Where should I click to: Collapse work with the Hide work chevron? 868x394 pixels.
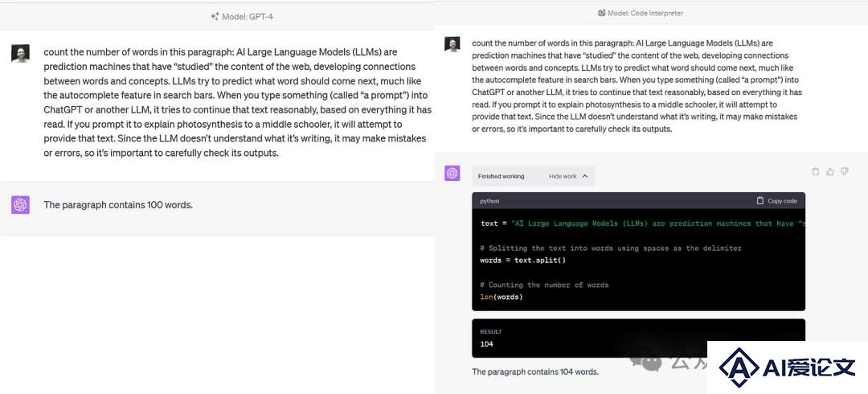tap(585, 176)
